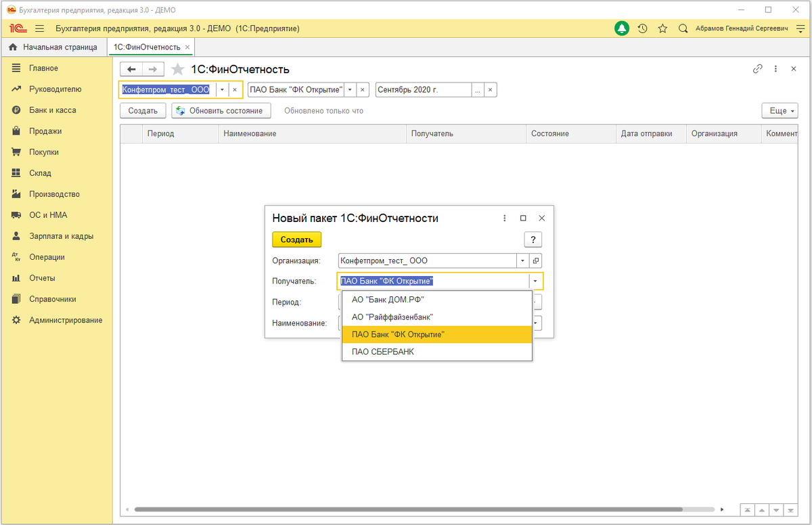Screen dimensions: 812x525
Task: Jump to first row in list
Action: 748,509
